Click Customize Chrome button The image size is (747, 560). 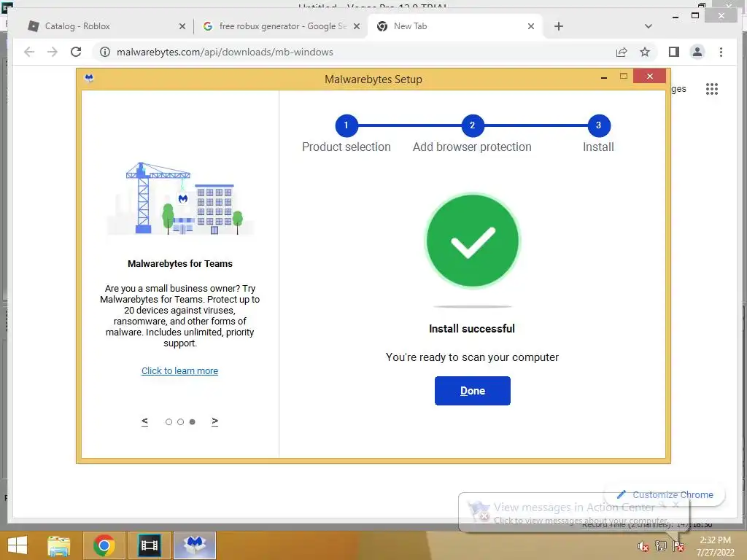click(665, 495)
